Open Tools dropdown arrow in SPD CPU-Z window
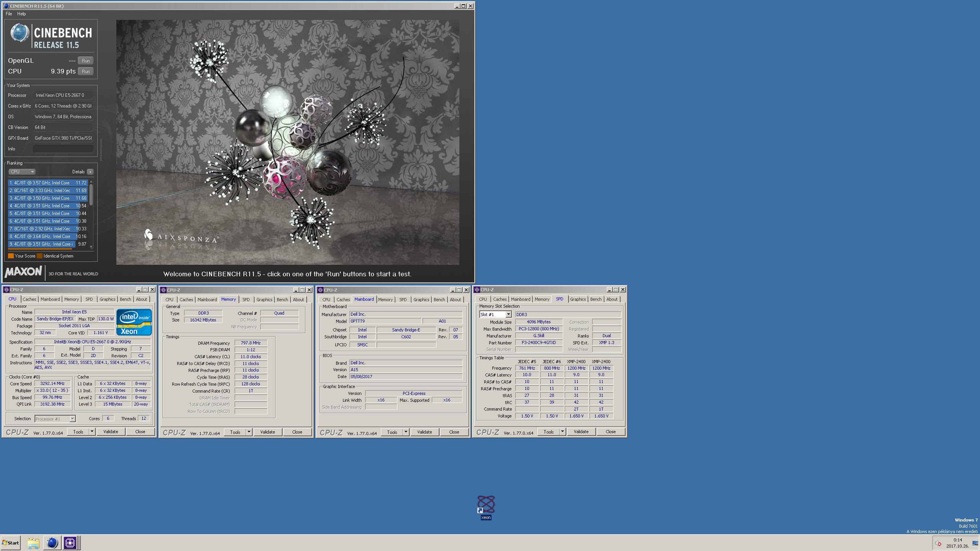980x551 pixels. point(562,432)
